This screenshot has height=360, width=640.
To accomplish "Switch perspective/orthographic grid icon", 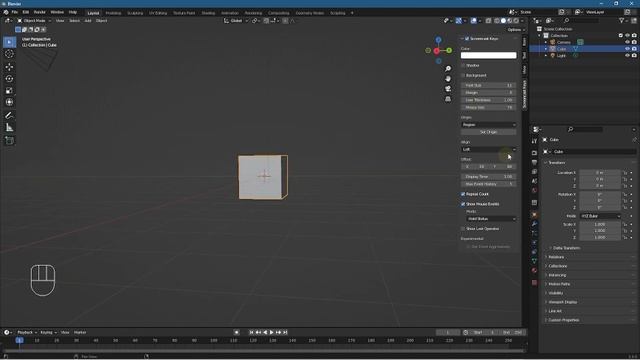I will [x=448, y=99].
